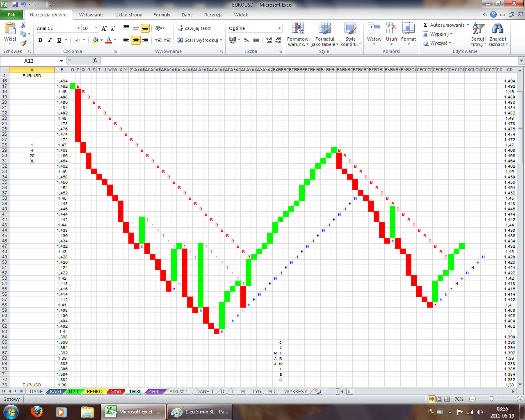Select the Format Painter brush icon
The width and height of the screenshot is (525, 420).
point(23,43)
